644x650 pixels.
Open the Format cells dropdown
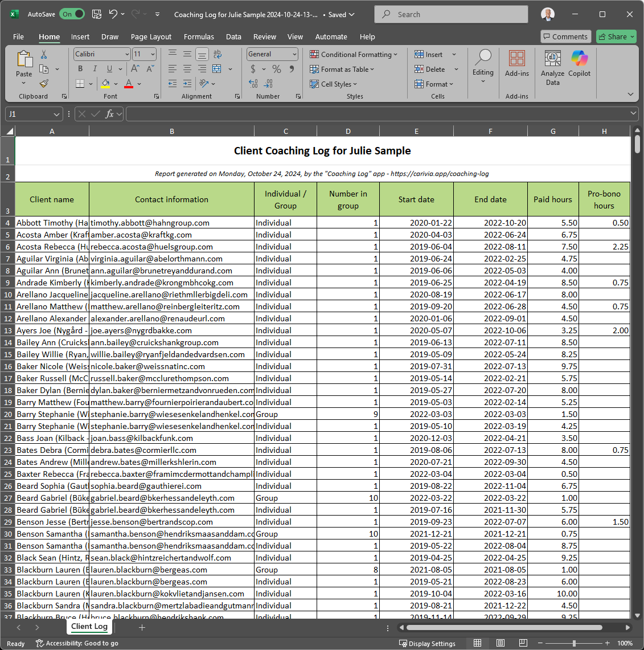tap(434, 84)
